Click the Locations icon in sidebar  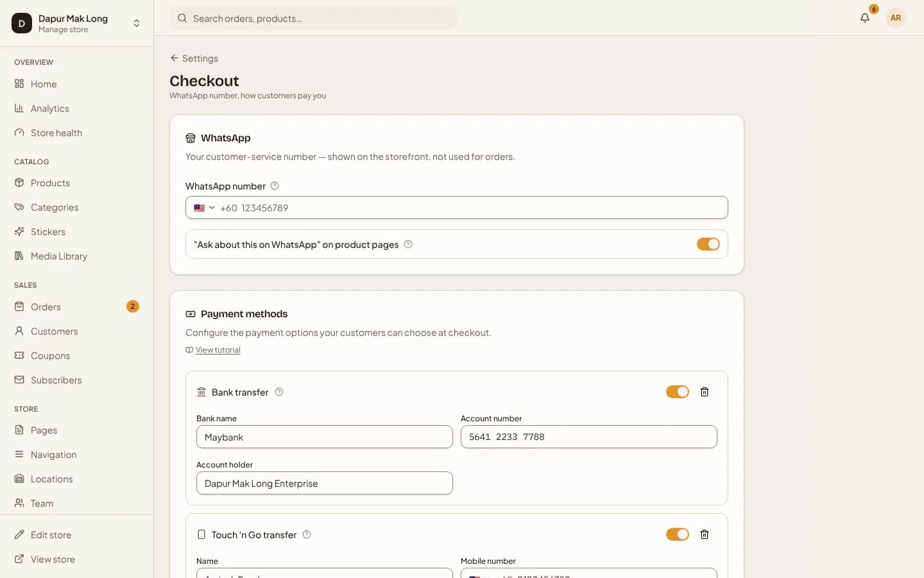click(19, 478)
